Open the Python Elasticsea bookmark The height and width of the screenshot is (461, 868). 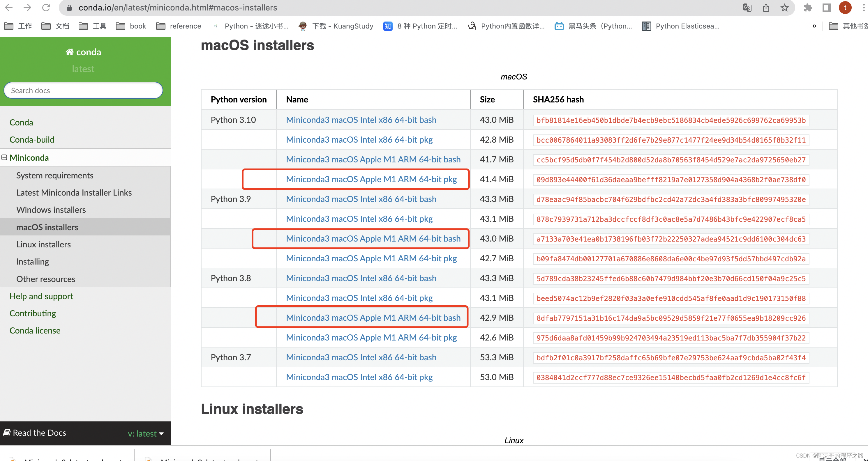tap(681, 26)
